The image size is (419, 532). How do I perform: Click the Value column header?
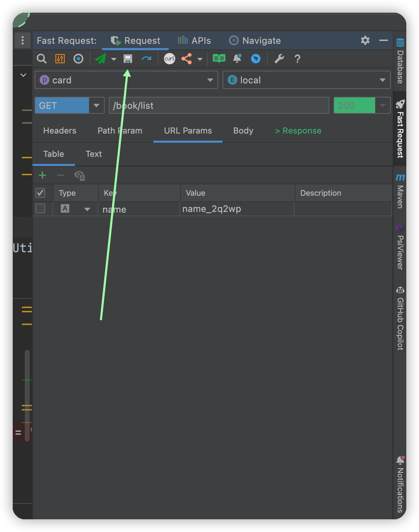point(237,193)
